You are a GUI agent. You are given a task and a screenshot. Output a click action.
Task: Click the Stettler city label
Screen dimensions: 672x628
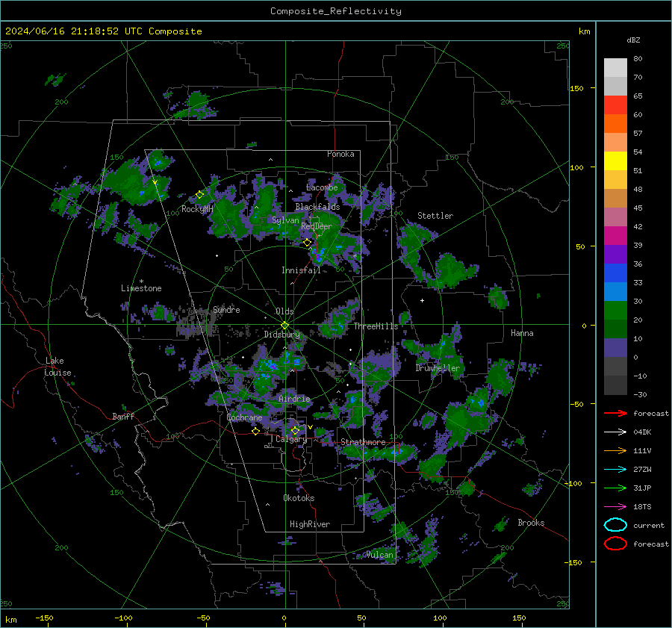(435, 216)
